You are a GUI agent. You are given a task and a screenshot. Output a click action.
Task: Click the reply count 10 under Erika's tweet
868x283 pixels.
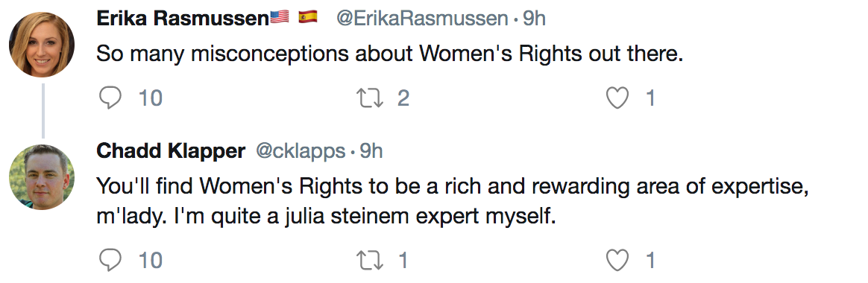pos(150,98)
